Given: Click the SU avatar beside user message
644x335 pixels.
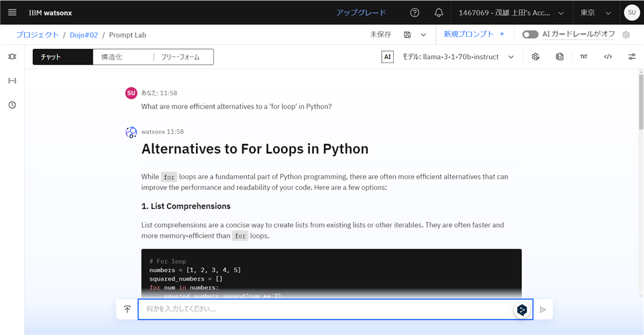Looking at the screenshot, I should click(131, 93).
